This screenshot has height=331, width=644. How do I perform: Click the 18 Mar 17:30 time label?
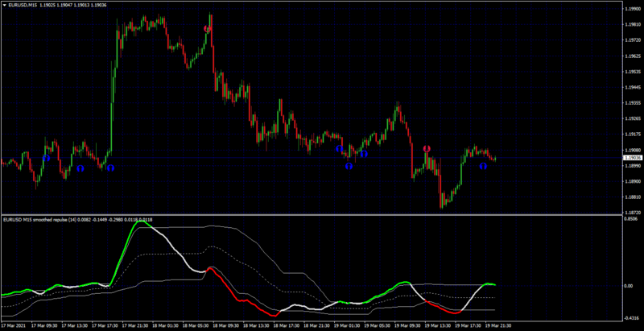click(287, 325)
